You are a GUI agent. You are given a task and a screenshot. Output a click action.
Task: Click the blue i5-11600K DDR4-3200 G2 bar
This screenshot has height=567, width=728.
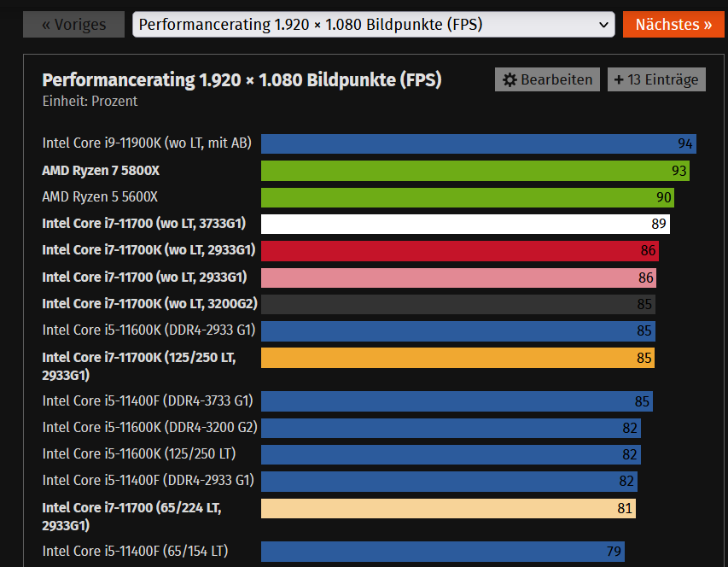click(451, 428)
